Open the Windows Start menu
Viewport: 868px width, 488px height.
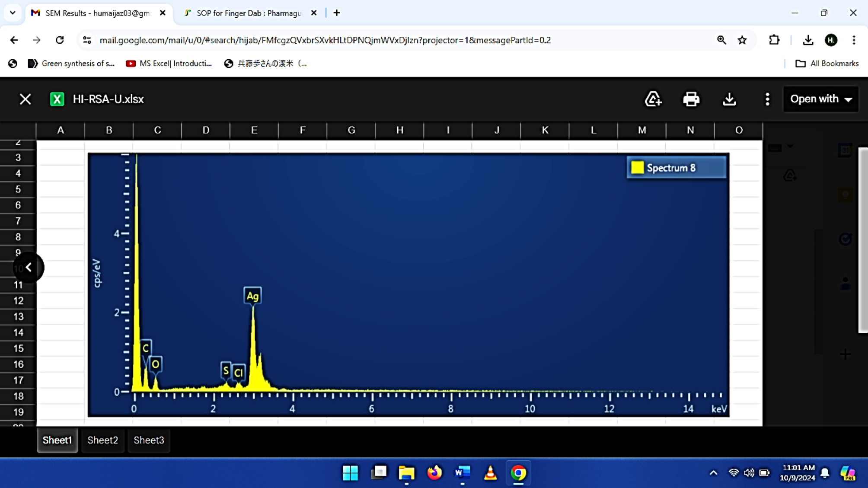coord(350,473)
